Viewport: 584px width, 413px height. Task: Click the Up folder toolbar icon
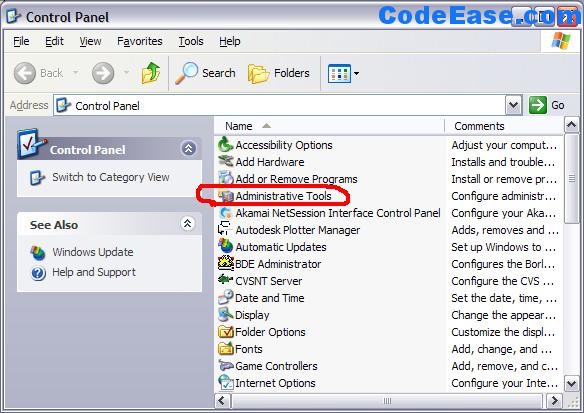pos(151,73)
